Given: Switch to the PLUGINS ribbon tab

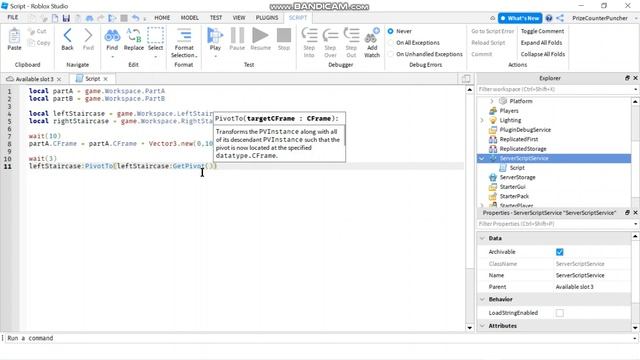Looking at the screenshot, I should tap(267, 18).
